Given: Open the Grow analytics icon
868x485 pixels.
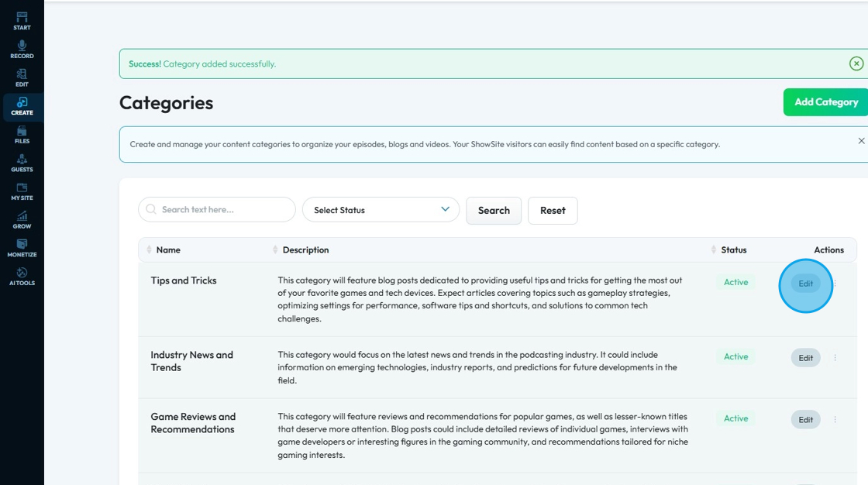Looking at the screenshot, I should pyautogui.click(x=22, y=220).
